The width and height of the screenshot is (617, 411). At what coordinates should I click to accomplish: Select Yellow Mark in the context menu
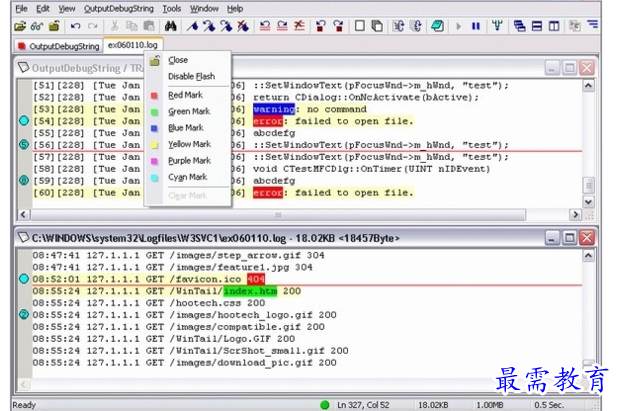point(189,144)
